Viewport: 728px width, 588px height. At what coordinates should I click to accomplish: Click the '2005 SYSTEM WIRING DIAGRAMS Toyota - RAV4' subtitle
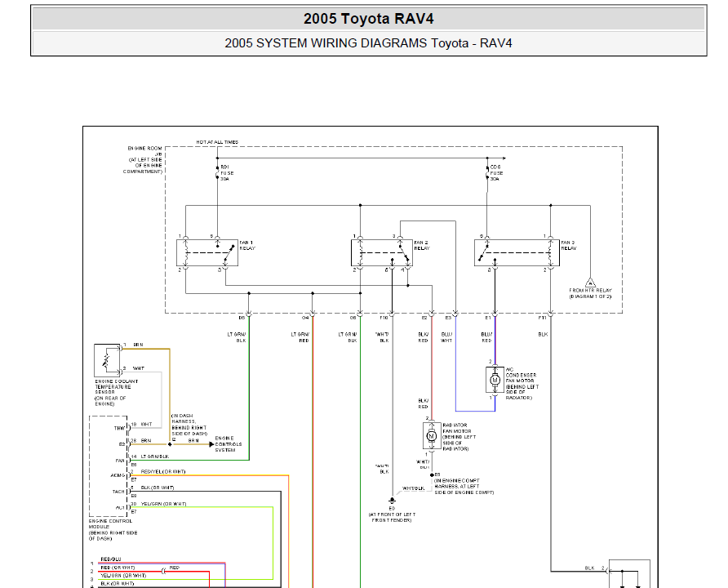369,43
